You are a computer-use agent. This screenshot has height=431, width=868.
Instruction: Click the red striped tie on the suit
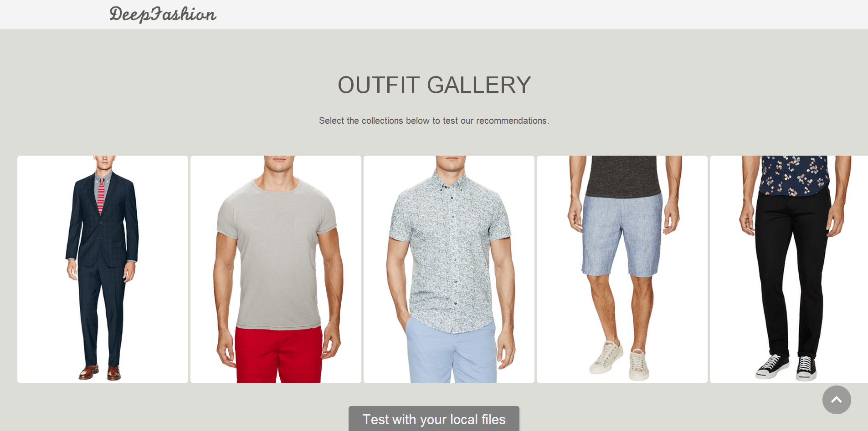pyautogui.click(x=101, y=196)
